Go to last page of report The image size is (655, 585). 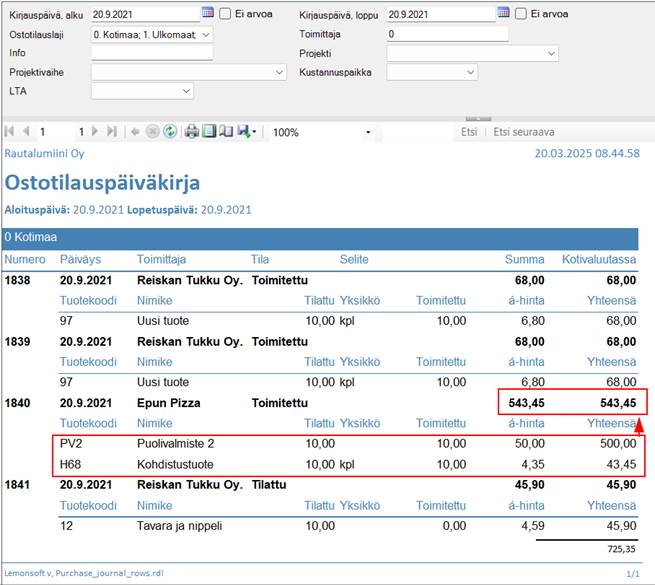pyautogui.click(x=112, y=132)
